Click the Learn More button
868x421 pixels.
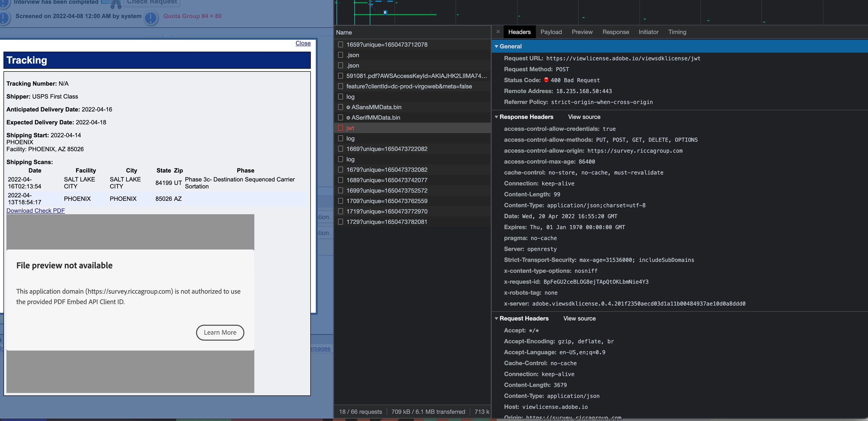[220, 332]
